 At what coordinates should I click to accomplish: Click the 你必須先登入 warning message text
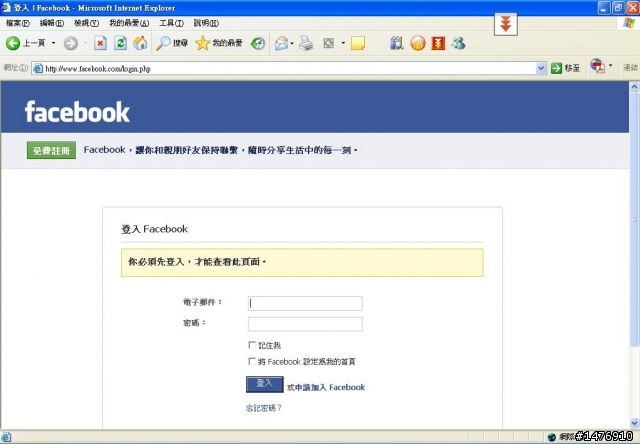(197, 262)
